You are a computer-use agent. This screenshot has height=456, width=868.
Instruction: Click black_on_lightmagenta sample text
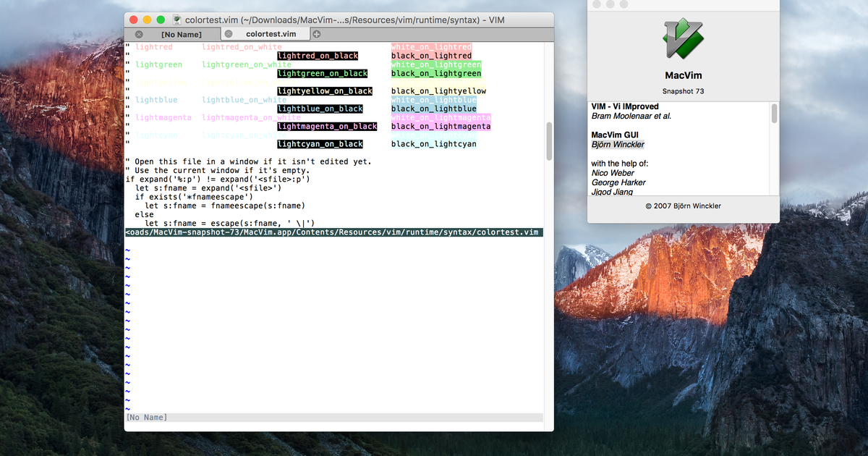coord(441,126)
